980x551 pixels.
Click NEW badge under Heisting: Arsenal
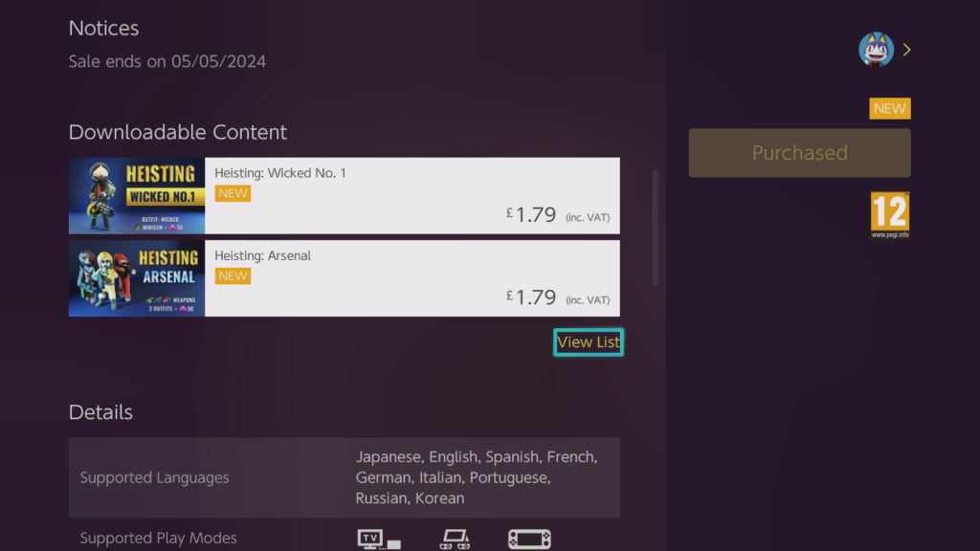point(233,275)
